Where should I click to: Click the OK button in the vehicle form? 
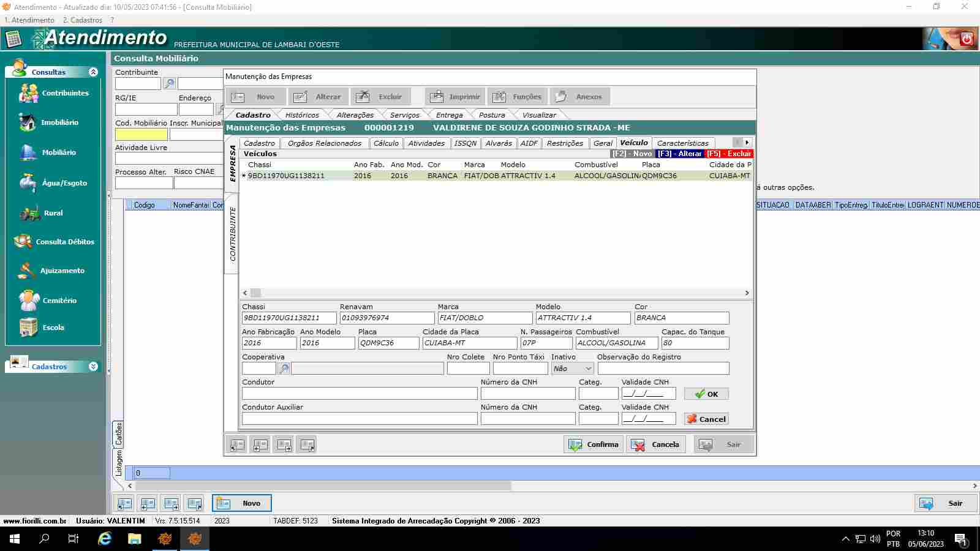pos(706,394)
